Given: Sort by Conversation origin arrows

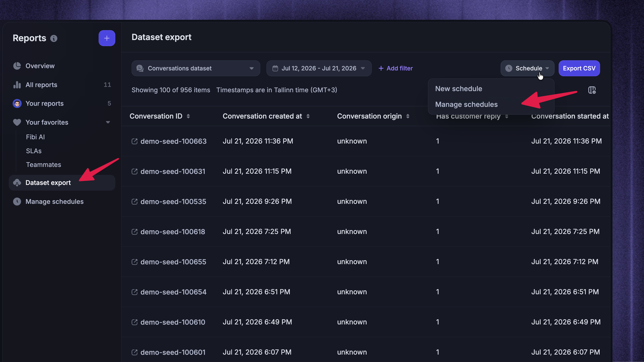Looking at the screenshot, I should tap(408, 116).
